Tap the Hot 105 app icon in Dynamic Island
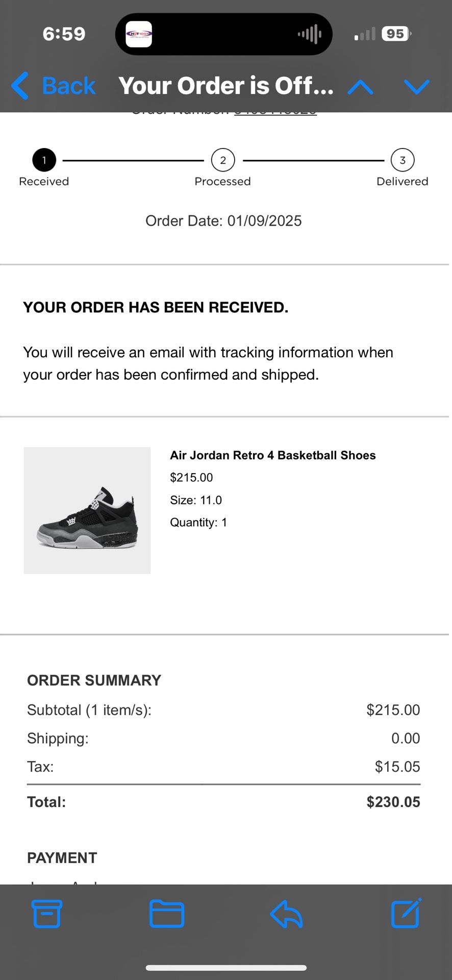The height and width of the screenshot is (980, 452). pos(138,34)
